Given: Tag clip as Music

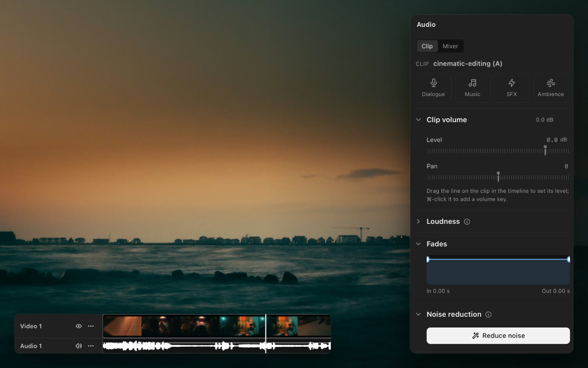Looking at the screenshot, I should (x=472, y=88).
